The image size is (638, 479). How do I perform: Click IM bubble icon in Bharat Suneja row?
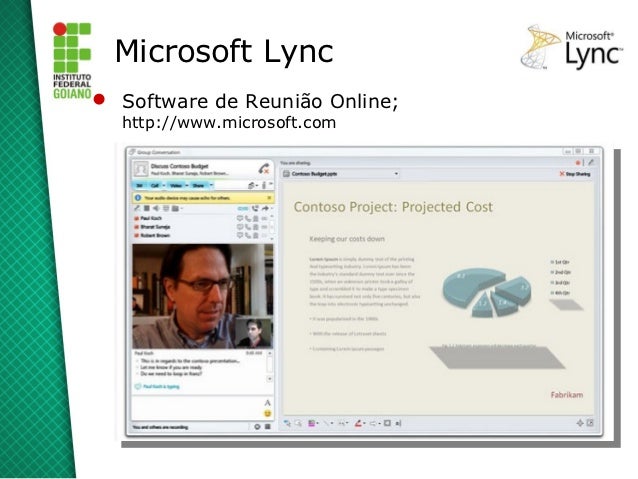coord(240,227)
